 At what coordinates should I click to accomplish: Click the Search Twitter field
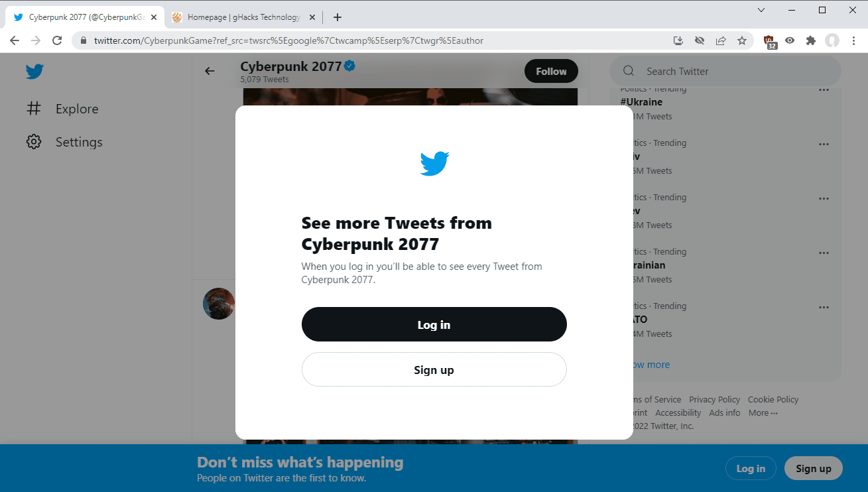click(725, 71)
